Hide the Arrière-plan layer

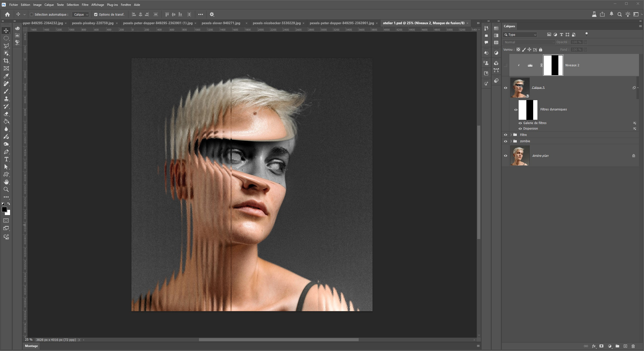point(505,156)
